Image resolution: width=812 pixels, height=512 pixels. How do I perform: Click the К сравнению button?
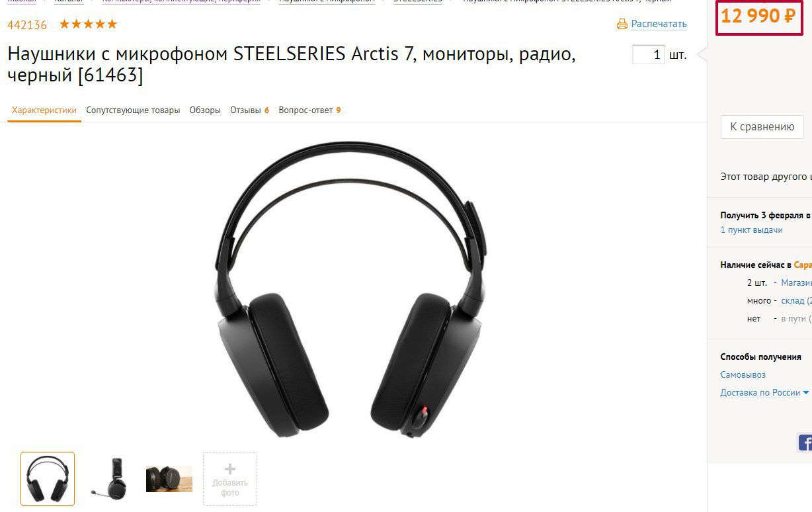[762, 127]
